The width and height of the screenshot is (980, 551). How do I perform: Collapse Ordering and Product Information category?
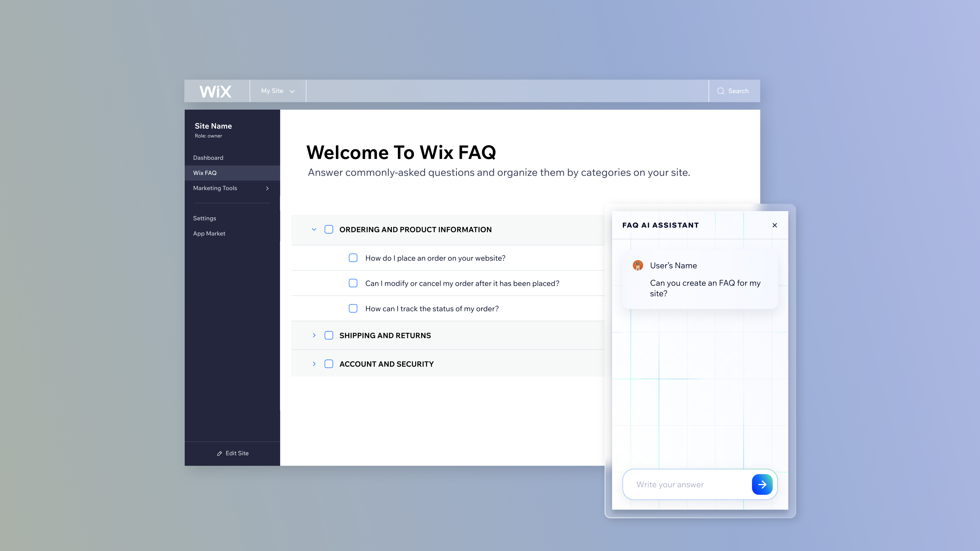click(314, 230)
